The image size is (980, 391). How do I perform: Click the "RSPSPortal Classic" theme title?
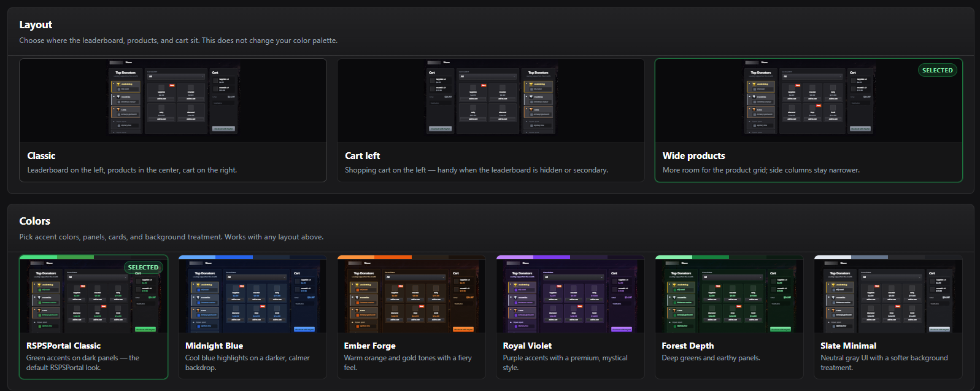63,346
